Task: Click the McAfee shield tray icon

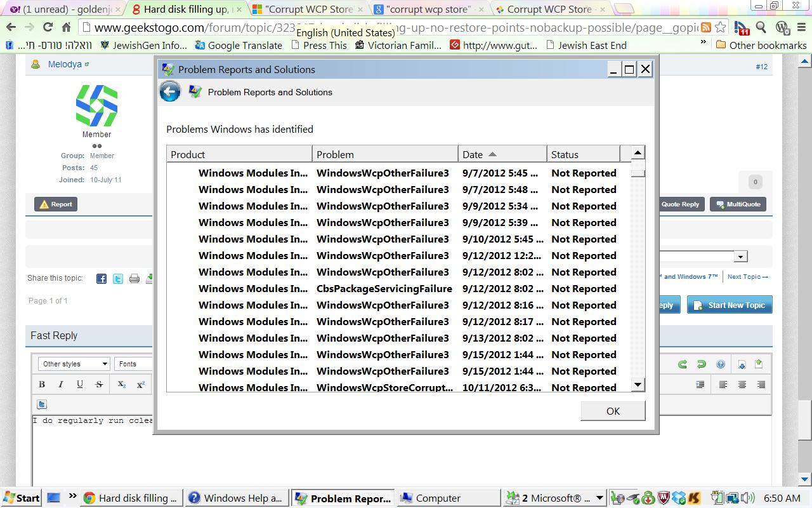Action: [x=663, y=498]
